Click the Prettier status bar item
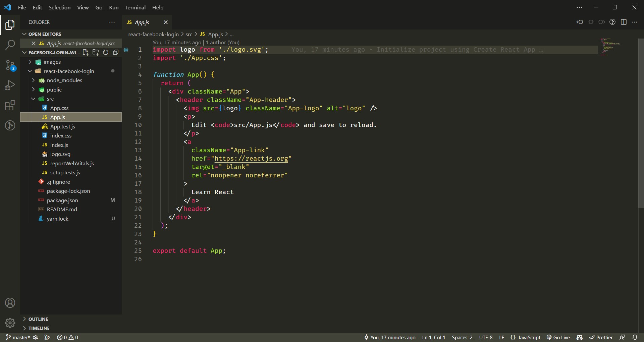This screenshot has height=342, width=644. click(601, 337)
